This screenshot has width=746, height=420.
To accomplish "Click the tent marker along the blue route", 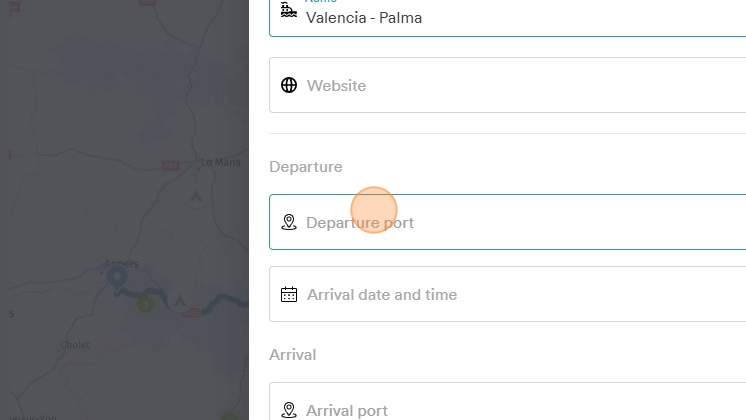I will click(180, 300).
